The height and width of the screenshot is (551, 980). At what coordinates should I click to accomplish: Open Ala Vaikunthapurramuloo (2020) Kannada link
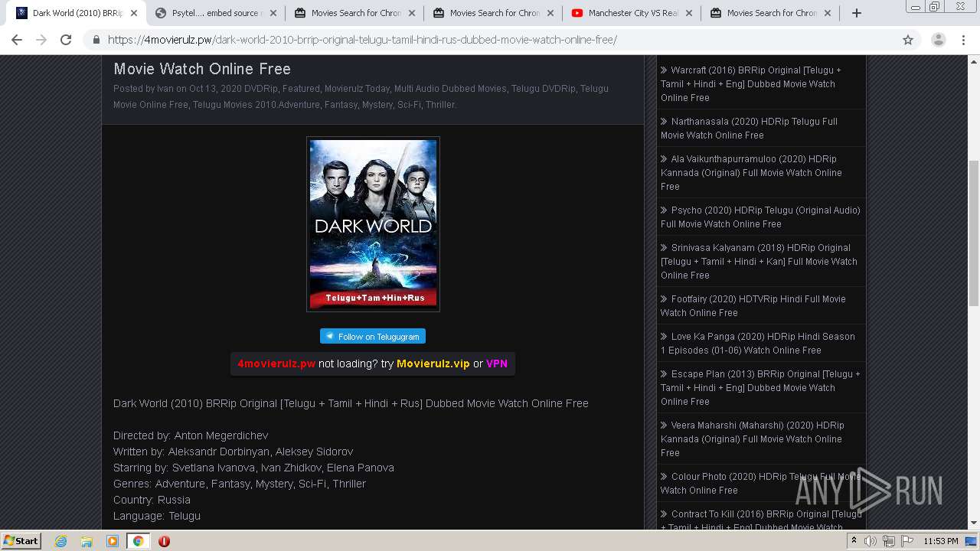[x=751, y=172]
